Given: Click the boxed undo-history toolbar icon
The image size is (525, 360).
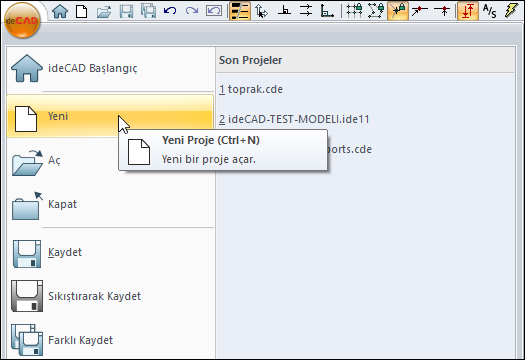Looking at the screenshot, I should tap(214, 11).
